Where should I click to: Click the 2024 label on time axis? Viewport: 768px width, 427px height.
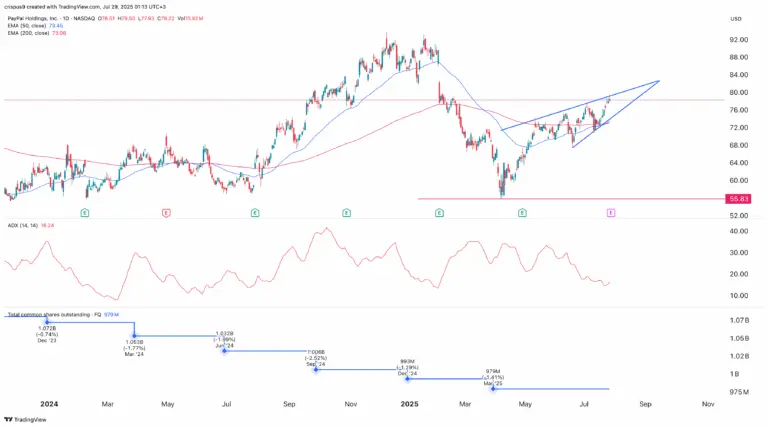[49, 404]
